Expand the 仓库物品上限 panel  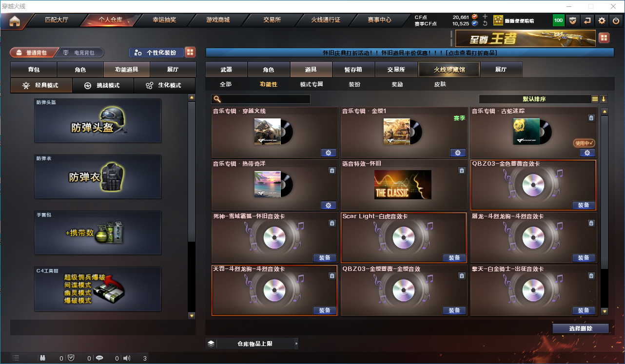pos(252,344)
